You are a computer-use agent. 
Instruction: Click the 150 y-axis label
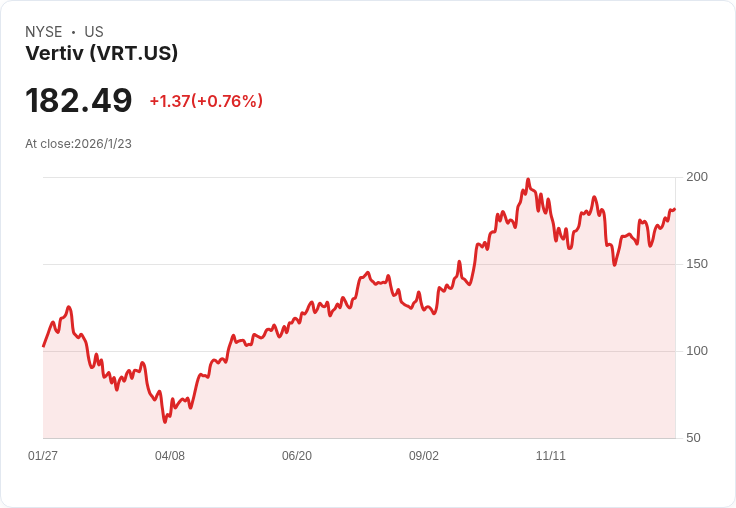pos(697,264)
